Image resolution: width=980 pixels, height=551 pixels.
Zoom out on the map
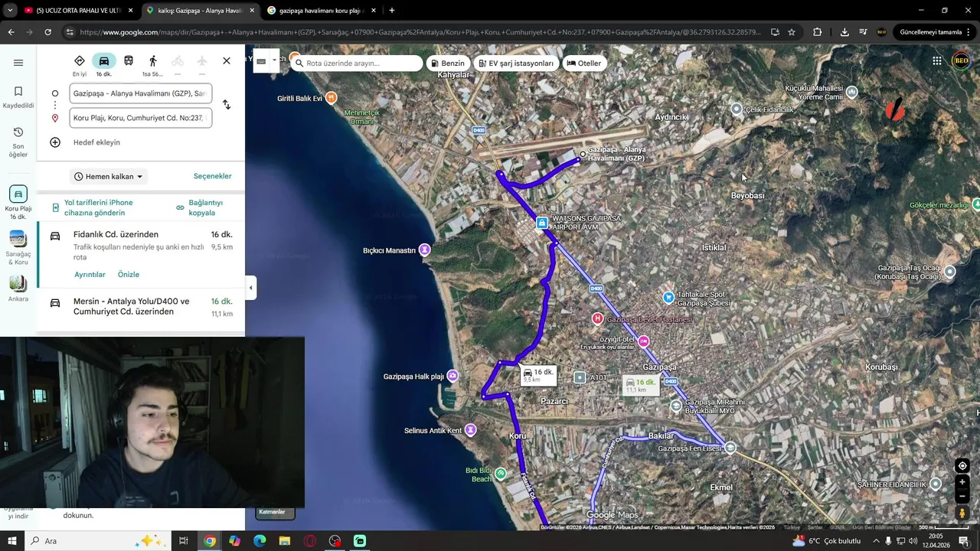[962, 496]
